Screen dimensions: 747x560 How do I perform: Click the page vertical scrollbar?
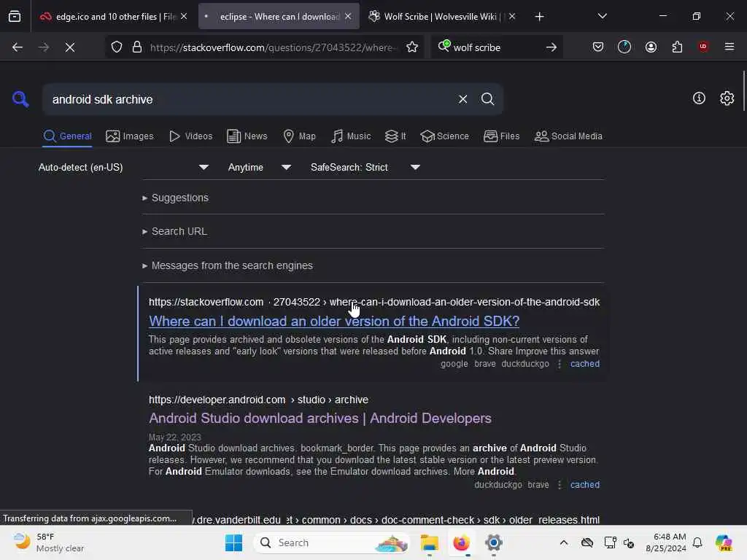coord(743,91)
